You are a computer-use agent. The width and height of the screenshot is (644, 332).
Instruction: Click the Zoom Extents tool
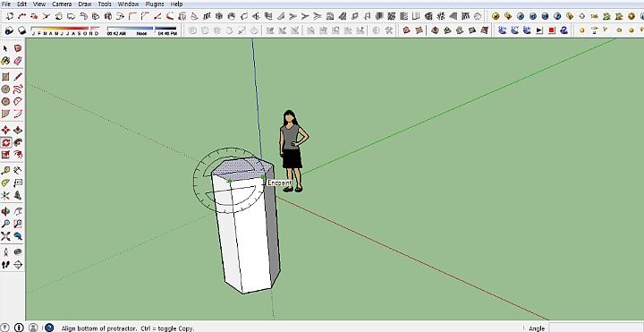click(5, 236)
